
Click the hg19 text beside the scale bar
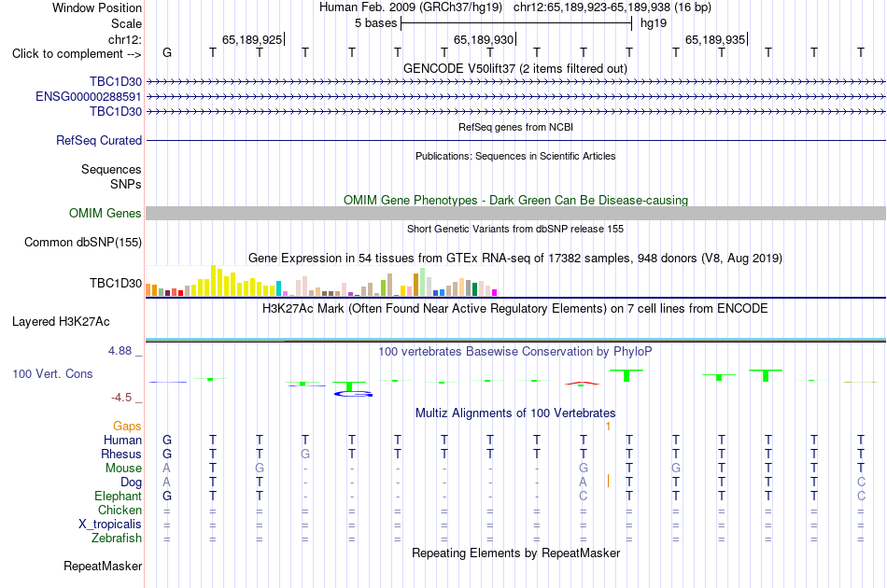click(x=654, y=23)
